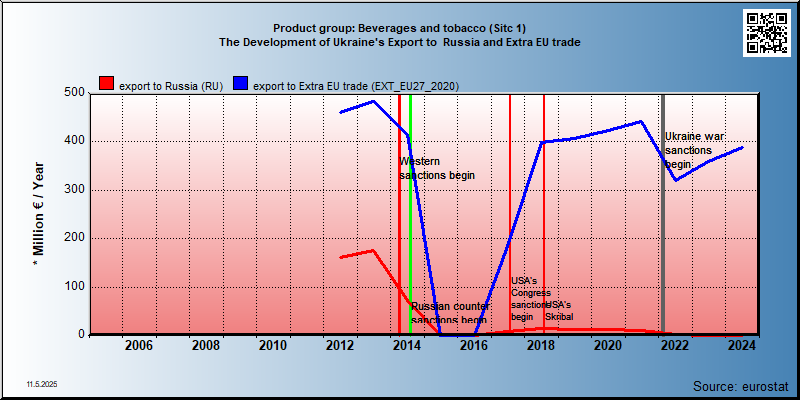Click the y-axis label 'Million € / Year'
Screen dimensions: 800x400
pos(39,214)
